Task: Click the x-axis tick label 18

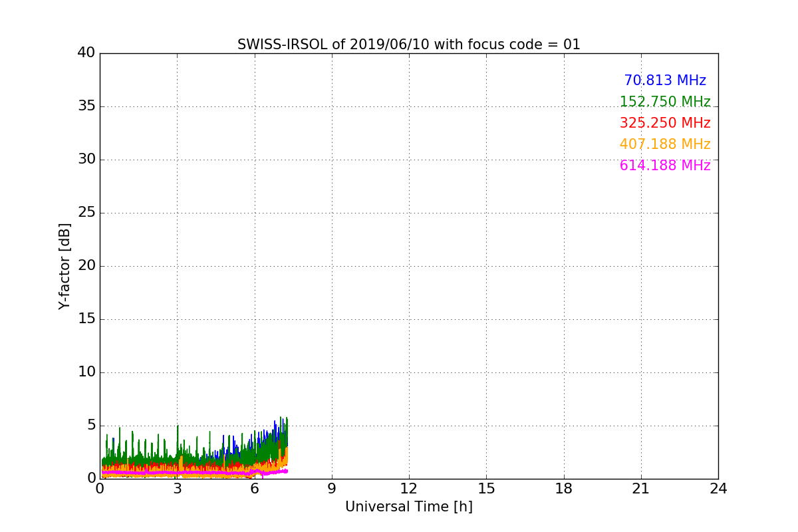Action: point(564,489)
